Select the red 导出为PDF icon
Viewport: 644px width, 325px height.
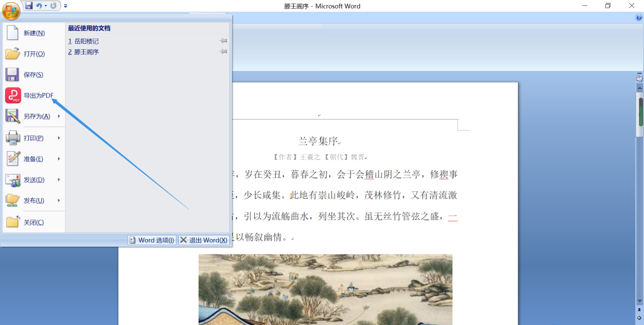(x=13, y=96)
